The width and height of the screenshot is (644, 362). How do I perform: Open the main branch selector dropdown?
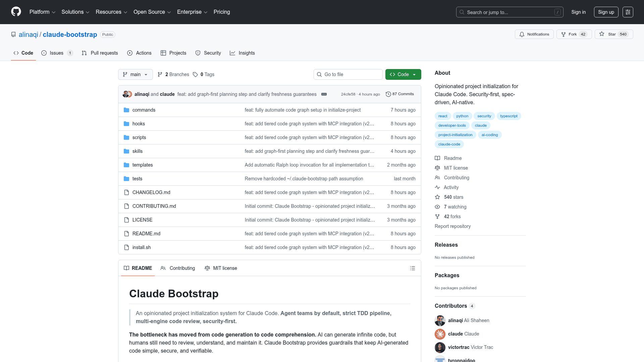pos(135,74)
